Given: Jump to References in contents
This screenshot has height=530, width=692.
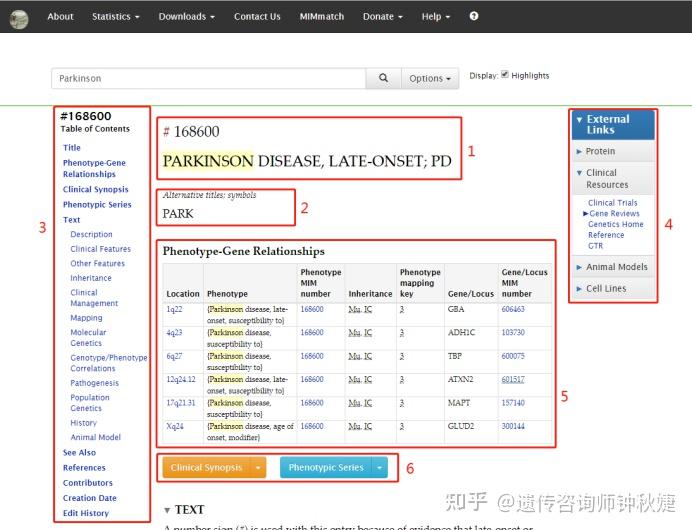Looking at the screenshot, I should (84, 468).
